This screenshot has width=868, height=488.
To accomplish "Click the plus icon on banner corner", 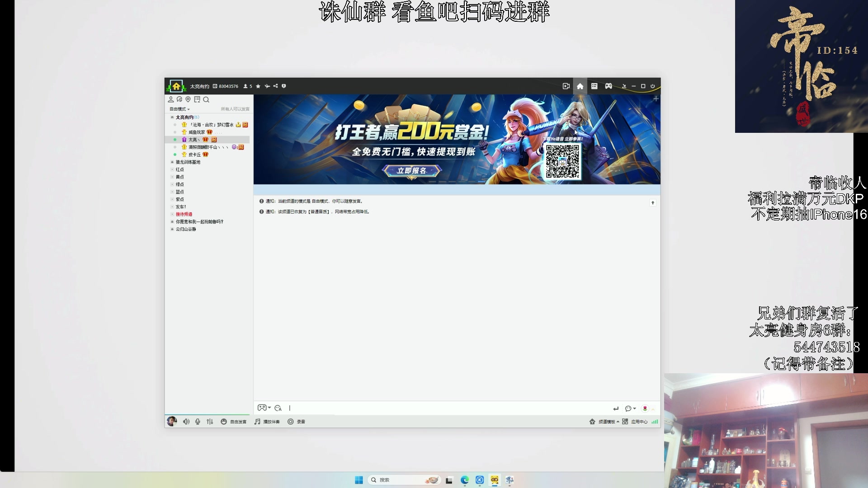I will click(x=656, y=99).
